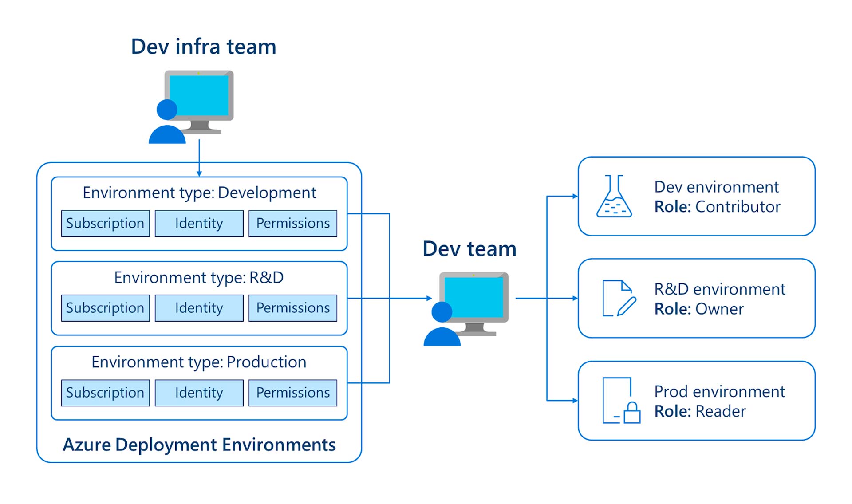Click Subscription under Environment type: R&D

(106, 308)
